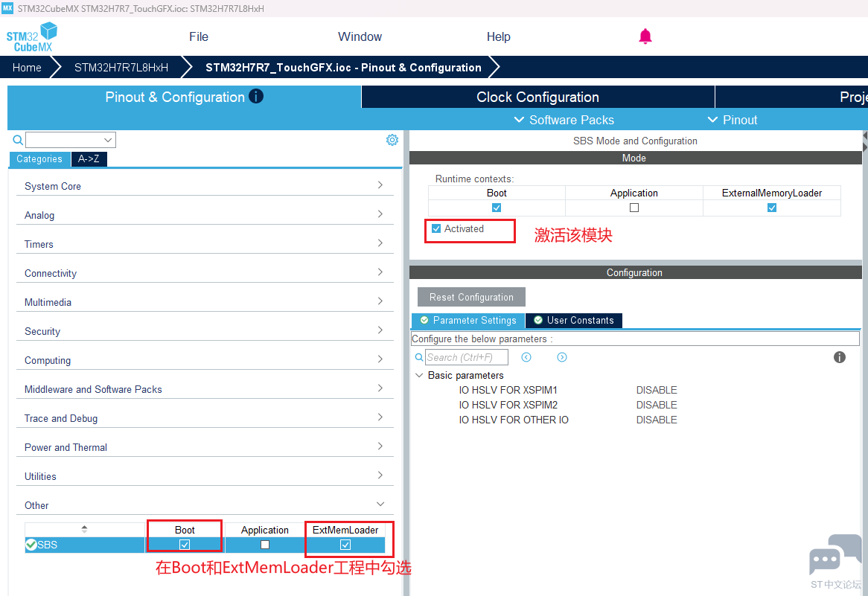This screenshot has height=596, width=868.
Task: Click the MX app icon in title bar
Action: pyautogui.click(x=7, y=8)
